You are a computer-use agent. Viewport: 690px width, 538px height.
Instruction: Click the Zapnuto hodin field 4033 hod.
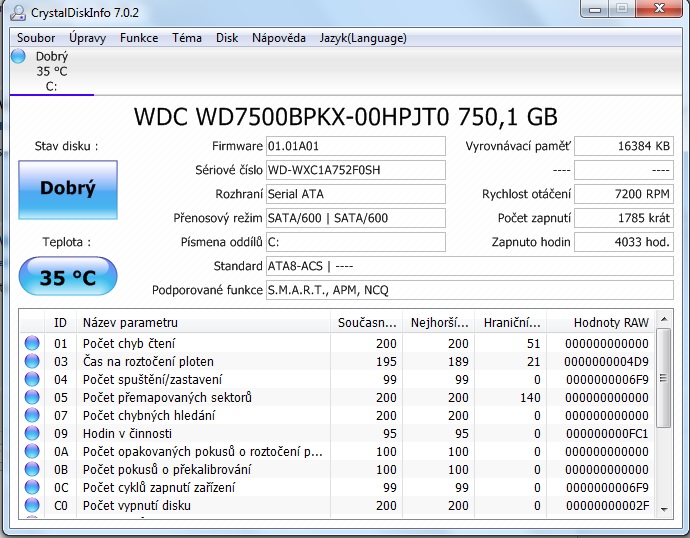click(624, 242)
